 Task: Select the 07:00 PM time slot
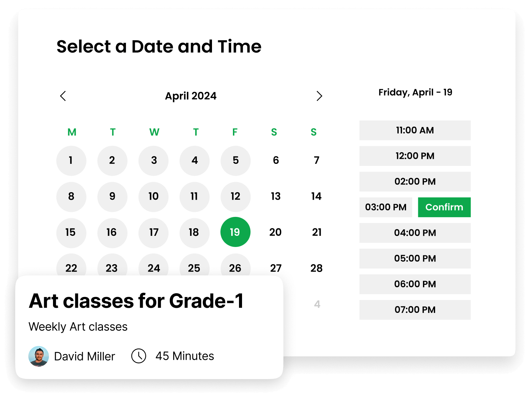tap(415, 310)
